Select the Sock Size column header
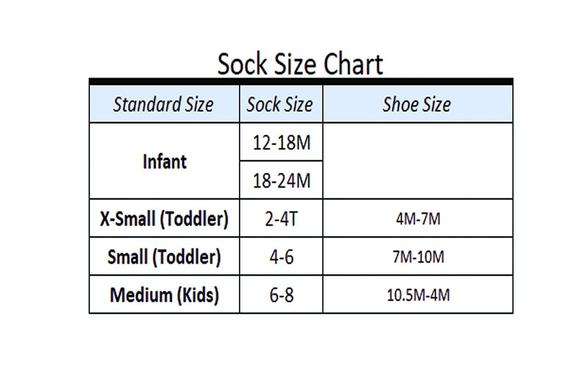The image size is (588, 368). (x=281, y=104)
